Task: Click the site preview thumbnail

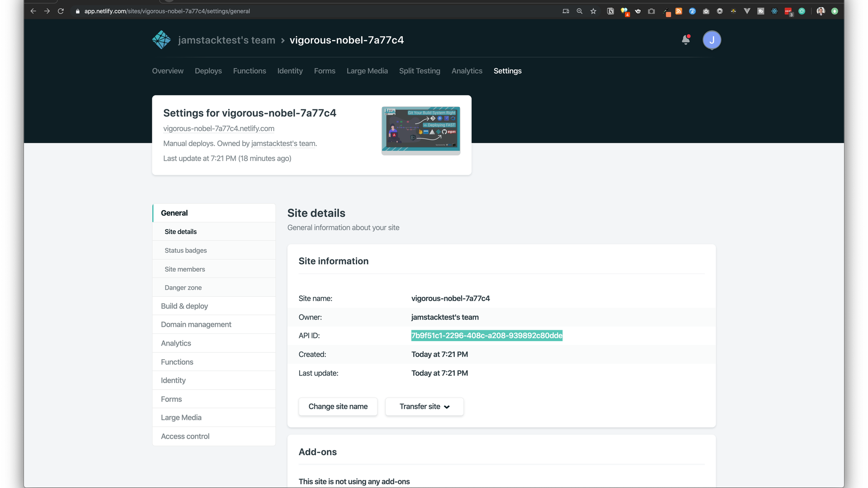Action: pyautogui.click(x=420, y=130)
